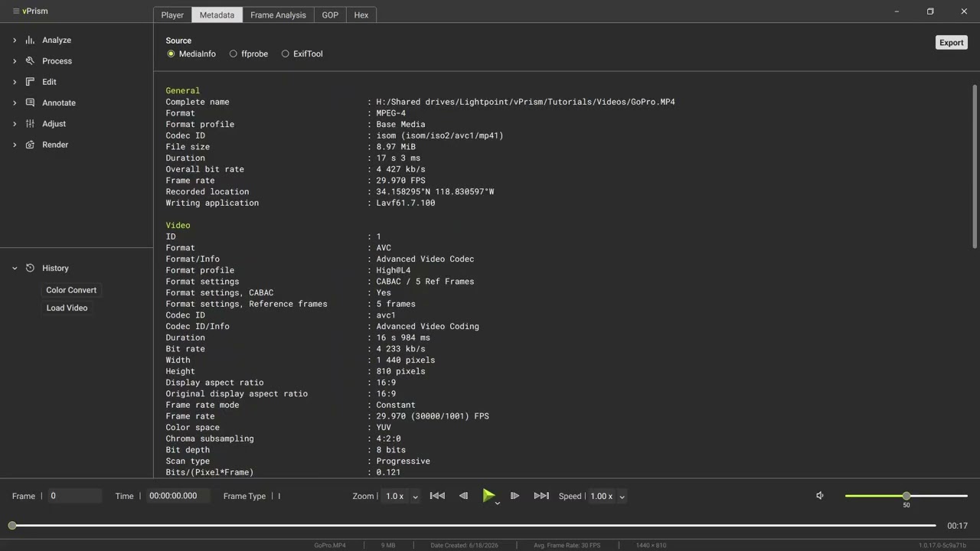This screenshot has width=980, height=551.
Task: Click the Render camera icon
Action: click(x=30, y=145)
